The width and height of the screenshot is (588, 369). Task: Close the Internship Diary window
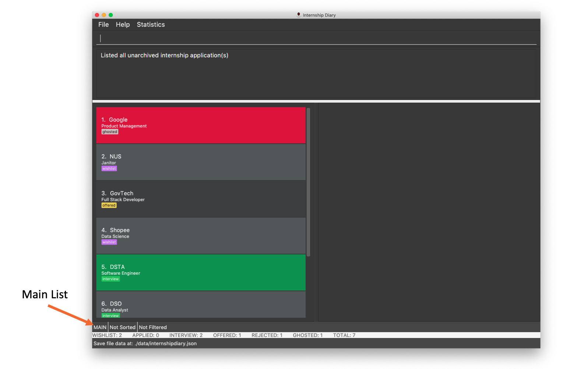[97, 15]
